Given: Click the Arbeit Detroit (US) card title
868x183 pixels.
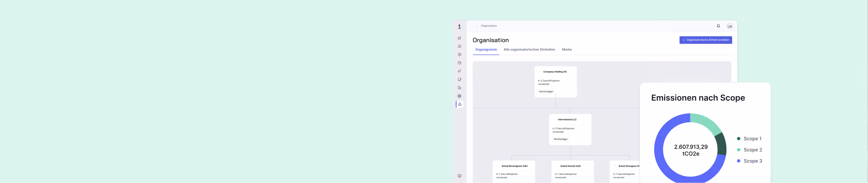Looking at the screenshot, I should click(x=571, y=166).
